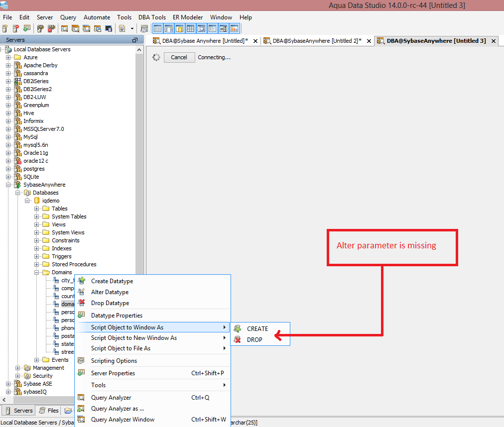Collapse the iqdemo database node
This screenshot has width=504, height=427.
coord(27,201)
